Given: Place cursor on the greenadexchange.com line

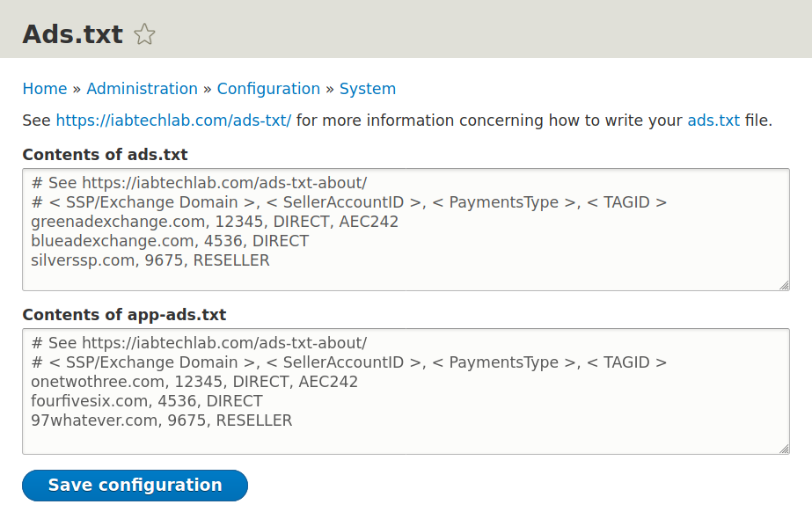Looking at the screenshot, I should pyautogui.click(x=215, y=222).
